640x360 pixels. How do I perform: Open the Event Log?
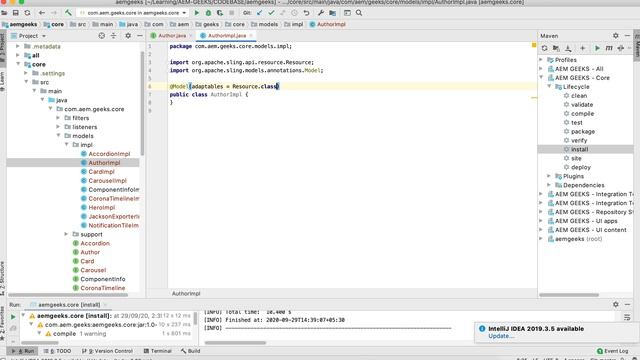[x=612, y=351]
